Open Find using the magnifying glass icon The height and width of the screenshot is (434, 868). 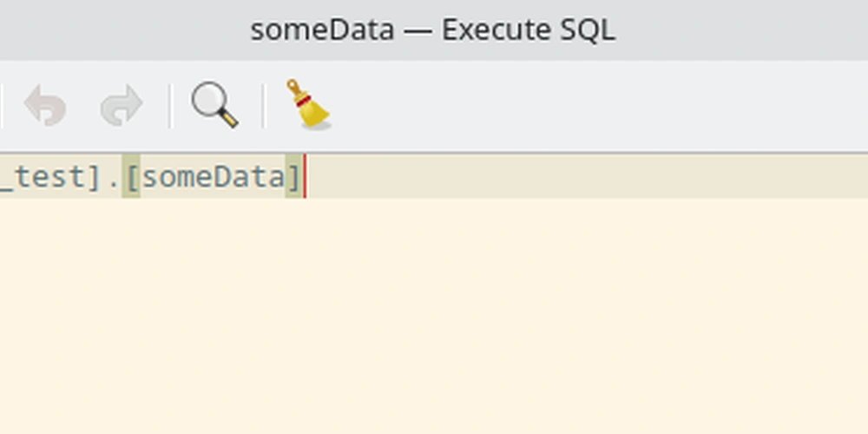(214, 105)
